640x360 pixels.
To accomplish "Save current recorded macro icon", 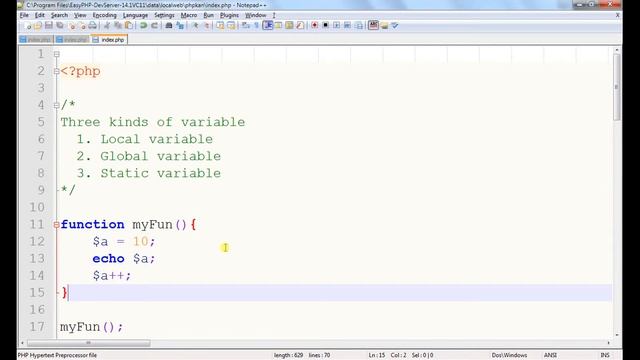I will coord(358,26).
